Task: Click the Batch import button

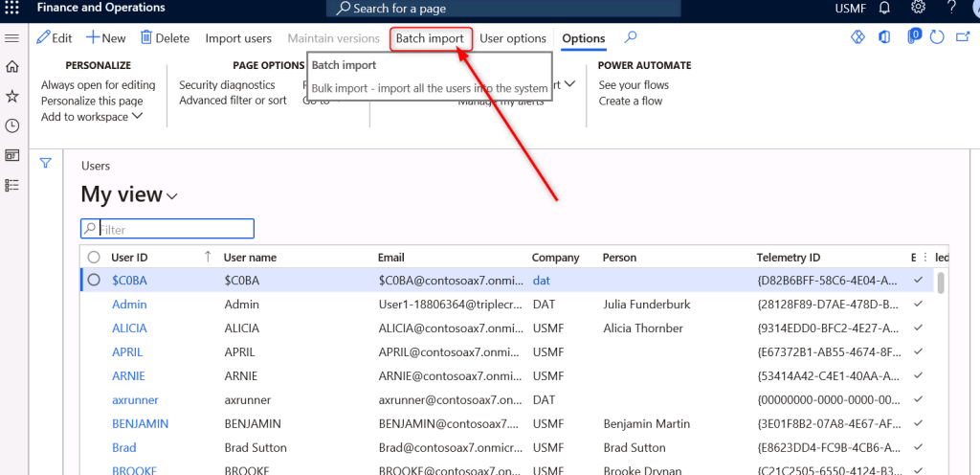Action: pyautogui.click(x=430, y=38)
